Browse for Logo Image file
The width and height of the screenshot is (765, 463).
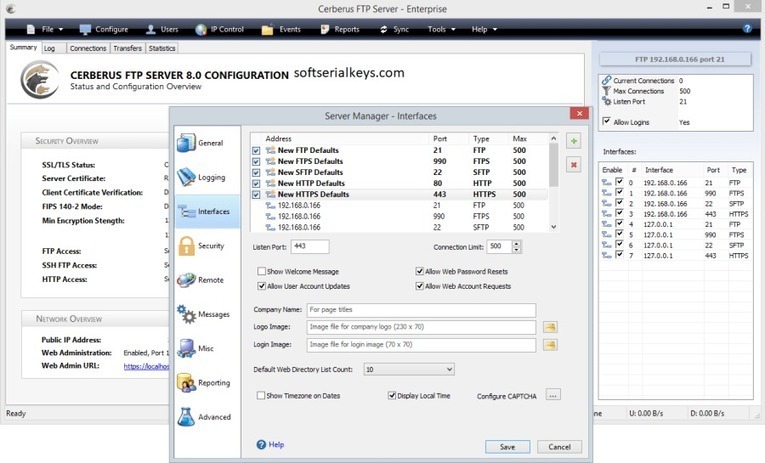pos(550,328)
